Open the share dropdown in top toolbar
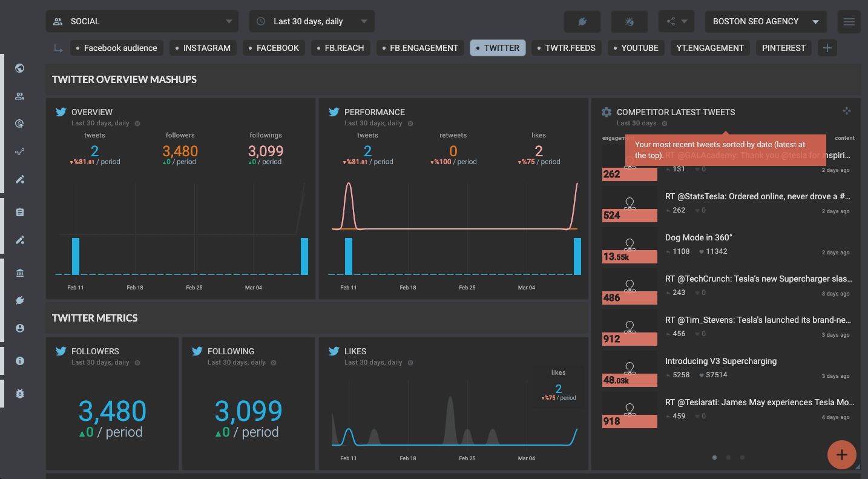Image resolution: width=868 pixels, height=479 pixels. click(x=677, y=21)
